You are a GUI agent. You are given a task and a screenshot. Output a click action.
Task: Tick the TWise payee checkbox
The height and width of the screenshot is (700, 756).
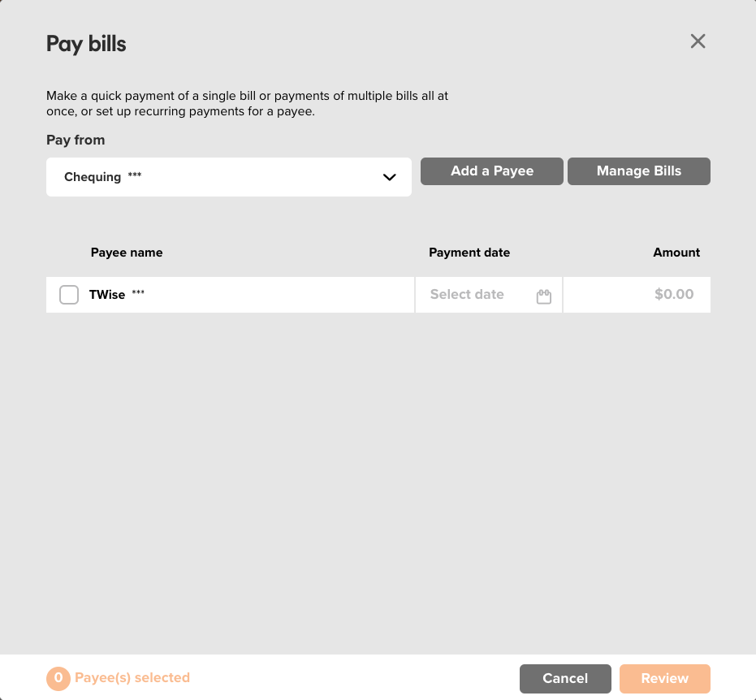69,295
